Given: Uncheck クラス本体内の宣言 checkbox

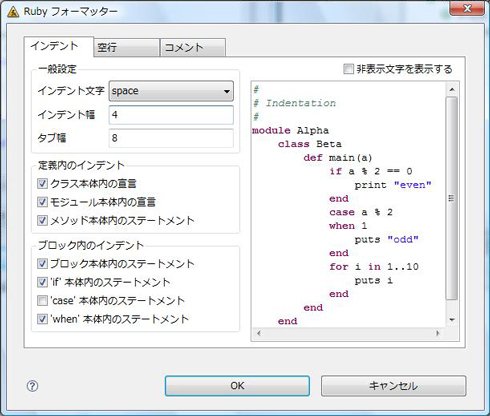Looking at the screenshot, I should click(x=42, y=183).
